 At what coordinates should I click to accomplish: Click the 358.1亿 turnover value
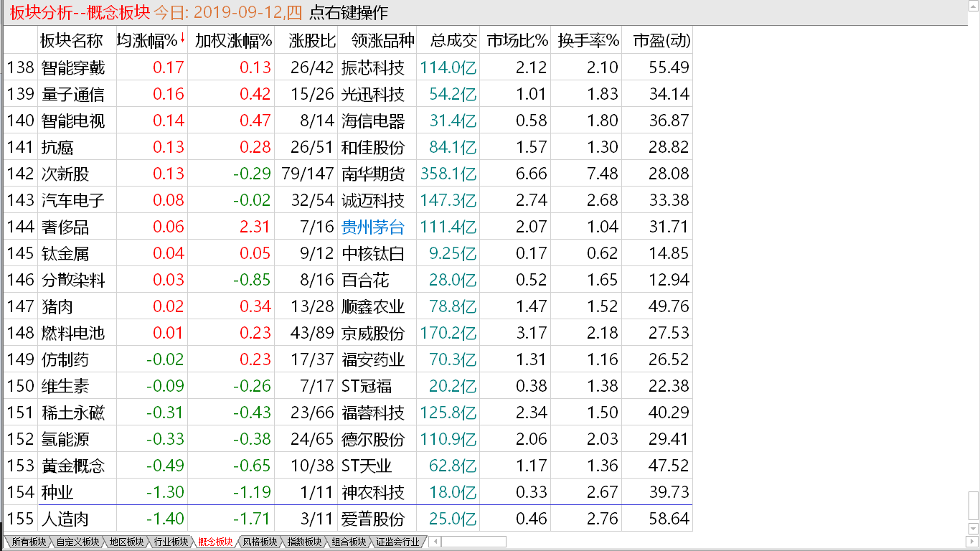click(449, 174)
